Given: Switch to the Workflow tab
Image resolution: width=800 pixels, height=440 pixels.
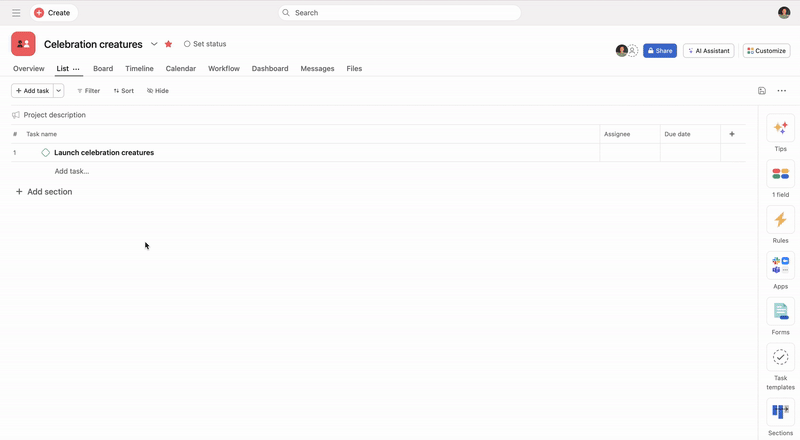Looking at the screenshot, I should (223, 68).
